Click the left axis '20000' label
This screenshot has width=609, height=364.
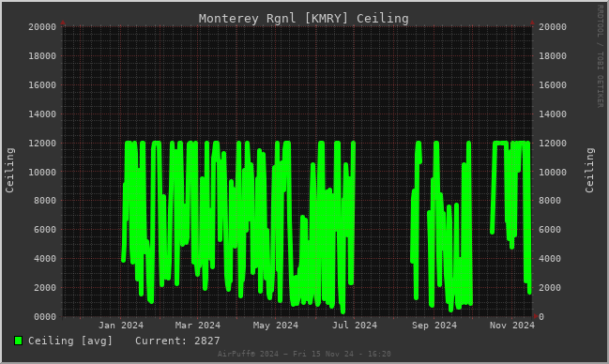coord(42,27)
